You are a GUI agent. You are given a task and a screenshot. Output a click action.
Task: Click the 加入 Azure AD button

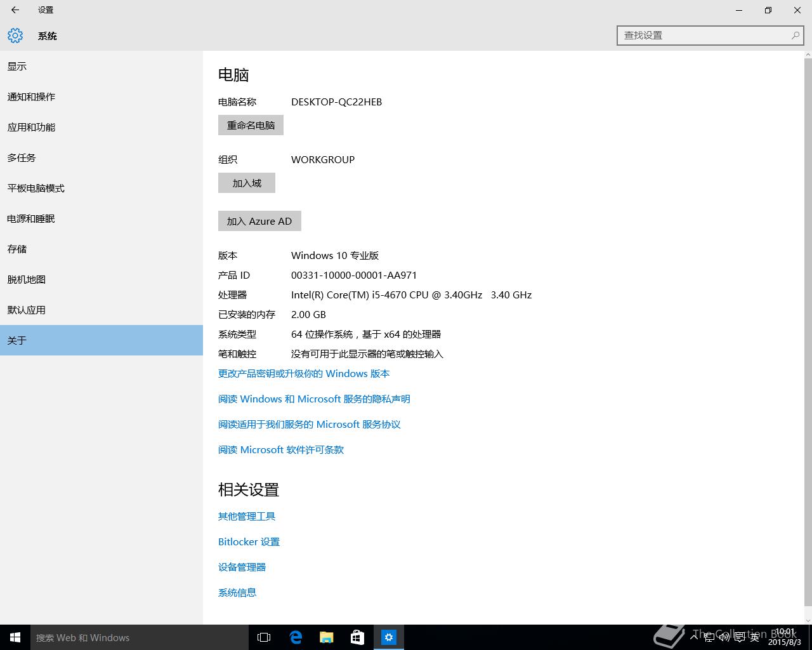(x=259, y=221)
